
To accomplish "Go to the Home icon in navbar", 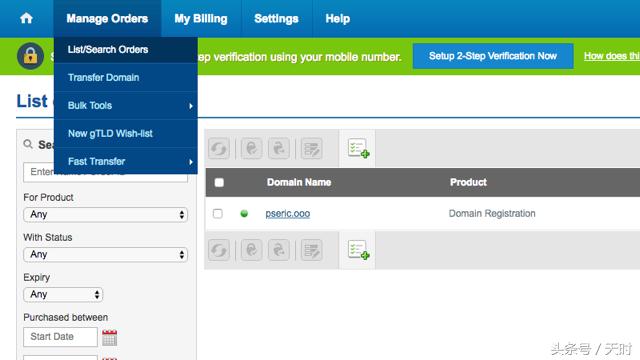I will [27, 18].
